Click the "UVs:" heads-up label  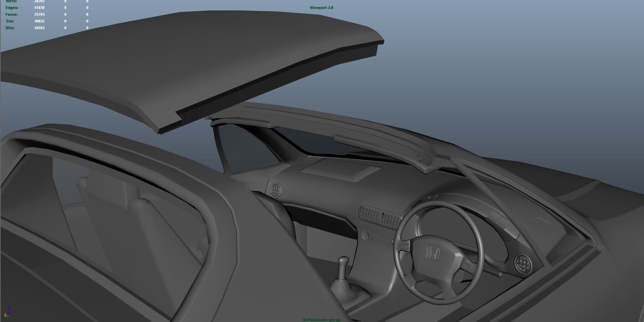tap(10, 28)
